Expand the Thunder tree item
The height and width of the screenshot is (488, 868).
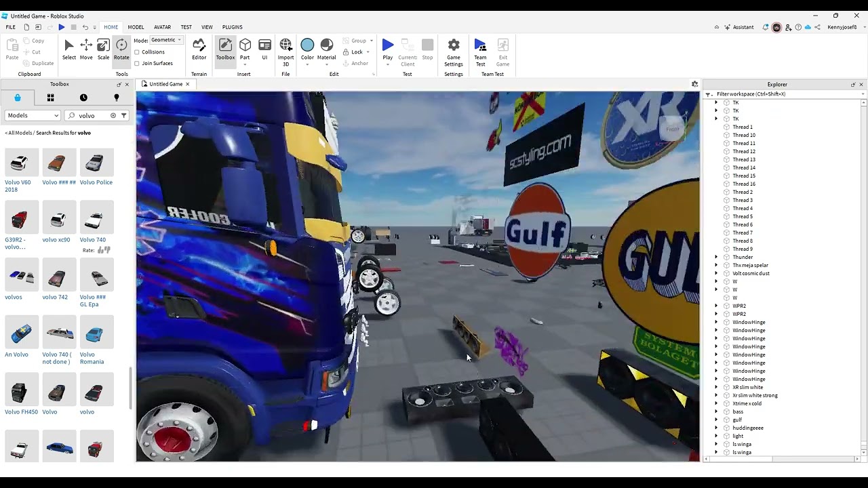[x=717, y=258]
